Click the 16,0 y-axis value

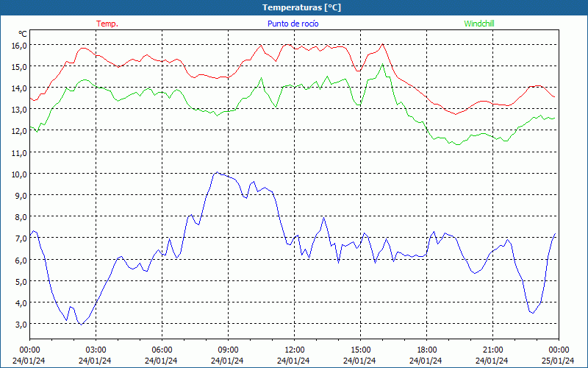[20, 45]
